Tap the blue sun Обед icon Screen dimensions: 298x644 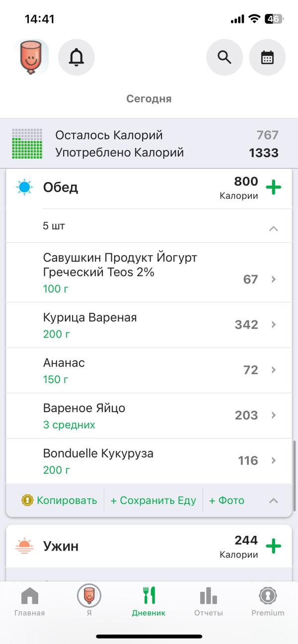24,188
